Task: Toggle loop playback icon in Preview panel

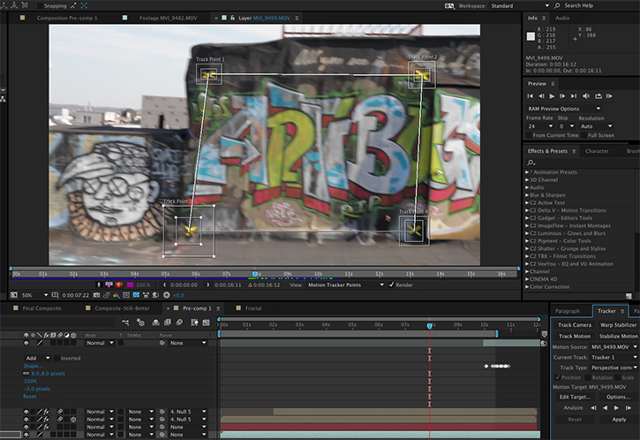Action: (598, 96)
